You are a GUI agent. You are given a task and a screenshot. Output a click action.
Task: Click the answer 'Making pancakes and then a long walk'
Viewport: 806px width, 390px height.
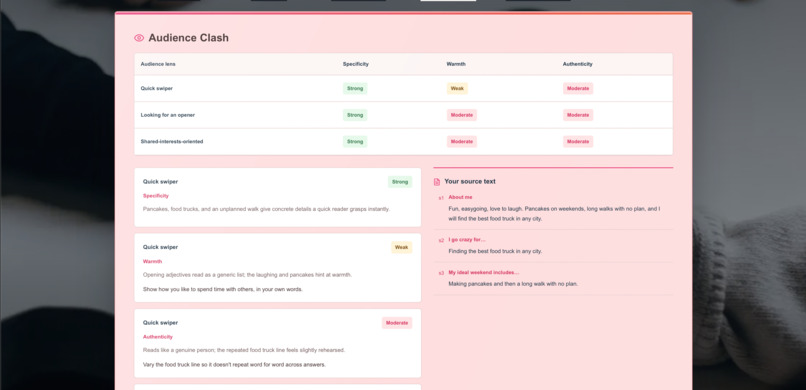(513, 284)
